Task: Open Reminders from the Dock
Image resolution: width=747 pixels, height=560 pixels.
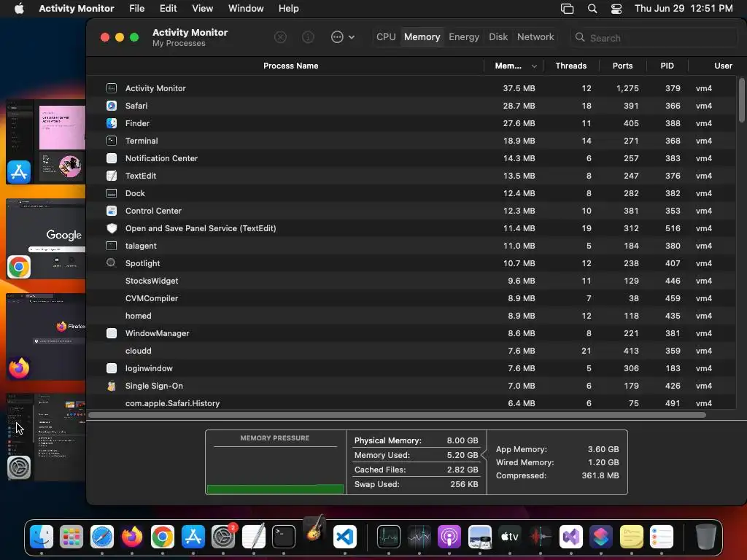Action: pyautogui.click(x=661, y=537)
